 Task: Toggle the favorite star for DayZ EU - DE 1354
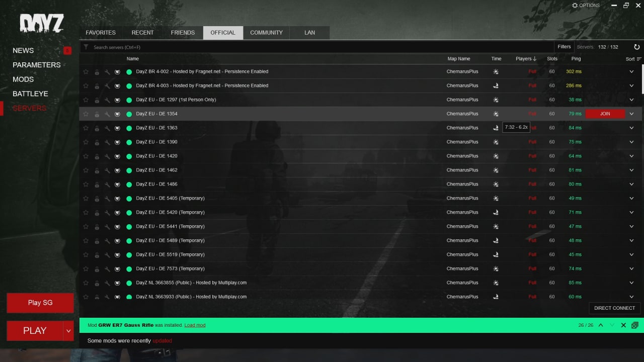coord(86,114)
